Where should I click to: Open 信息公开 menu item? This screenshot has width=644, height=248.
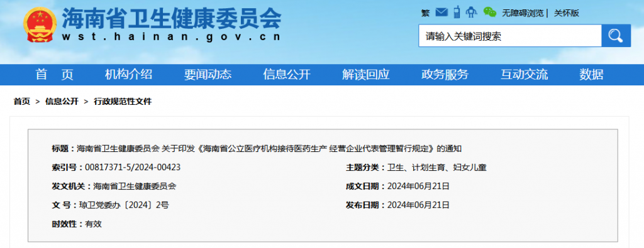pyautogui.click(x=287, y=75)
